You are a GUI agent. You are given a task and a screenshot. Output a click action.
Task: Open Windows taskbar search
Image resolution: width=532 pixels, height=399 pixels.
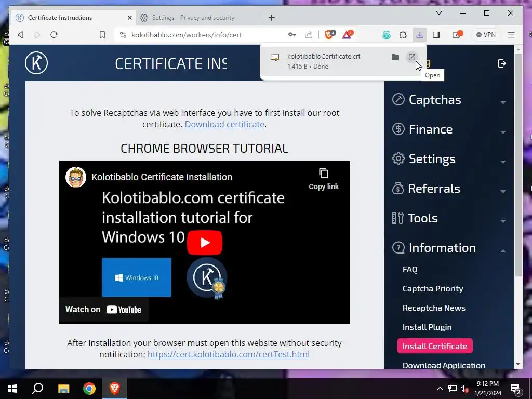click(x=37, y=389)
